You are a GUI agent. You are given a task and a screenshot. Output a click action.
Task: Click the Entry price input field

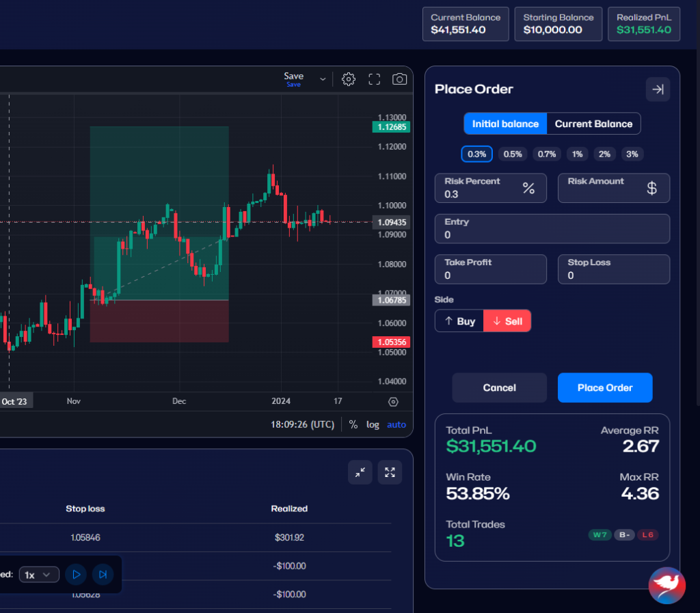[552, 234]
